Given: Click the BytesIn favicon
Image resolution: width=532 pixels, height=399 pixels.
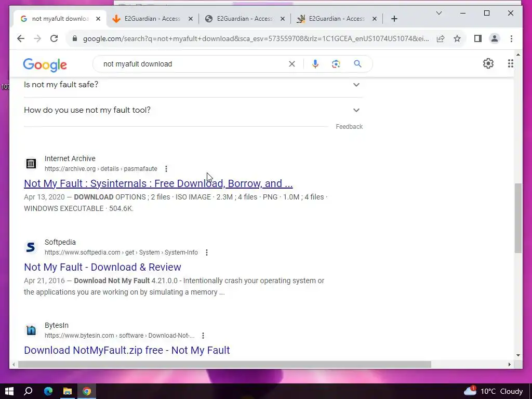Looking at the screenshot, I should (x=31, y=330).
